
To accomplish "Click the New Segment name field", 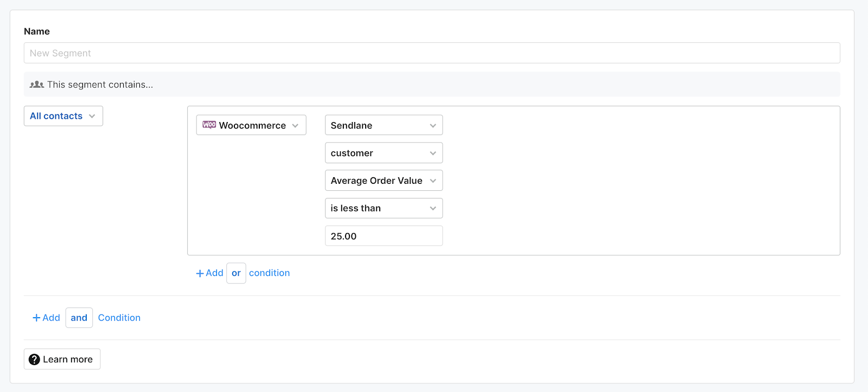I will tap(431, 53).
